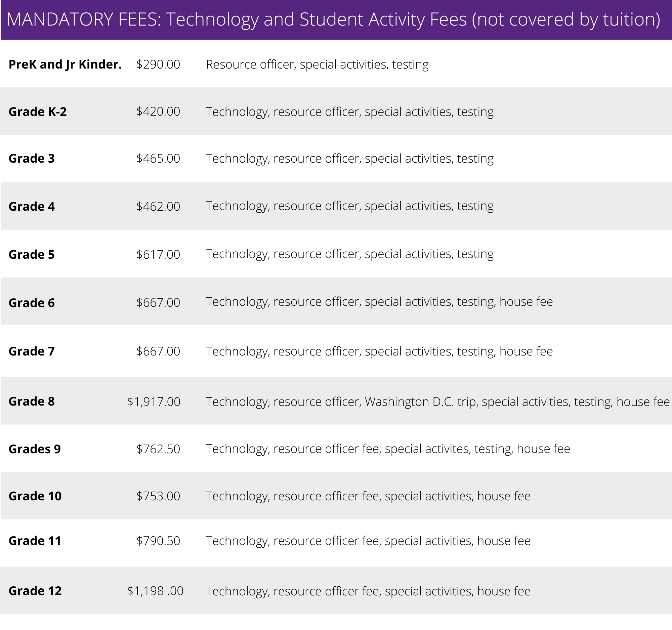This screenshot has width=672, height=630.
Task: Click the $465.00 fee amount
Action: 158,159
